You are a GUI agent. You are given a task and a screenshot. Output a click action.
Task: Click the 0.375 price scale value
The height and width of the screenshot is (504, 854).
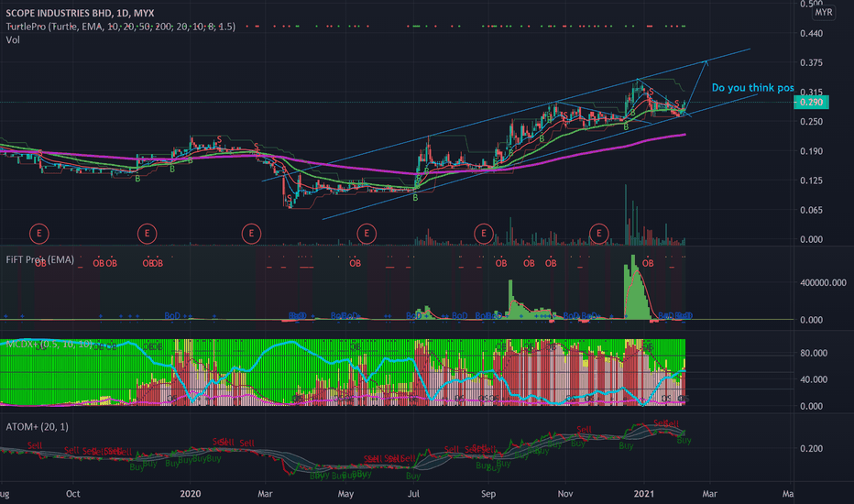coord(812,63)
